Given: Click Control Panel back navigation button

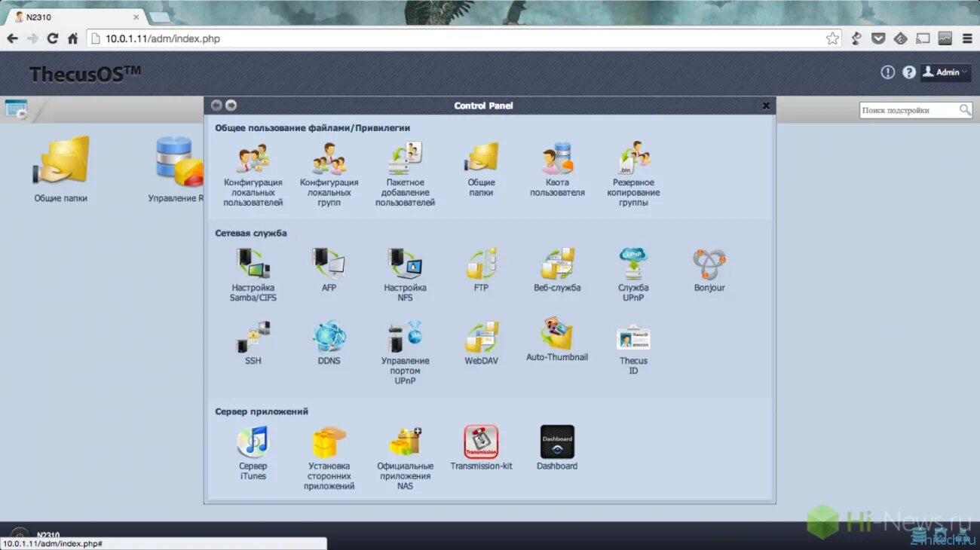Looking at the screenshot, I should pyautogui.click(x=216, y=105).
